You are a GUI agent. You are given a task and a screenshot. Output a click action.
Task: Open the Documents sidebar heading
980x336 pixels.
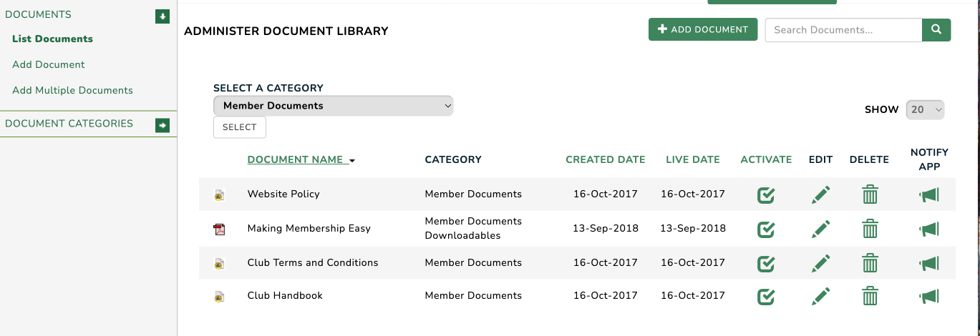tap(38, 14)
